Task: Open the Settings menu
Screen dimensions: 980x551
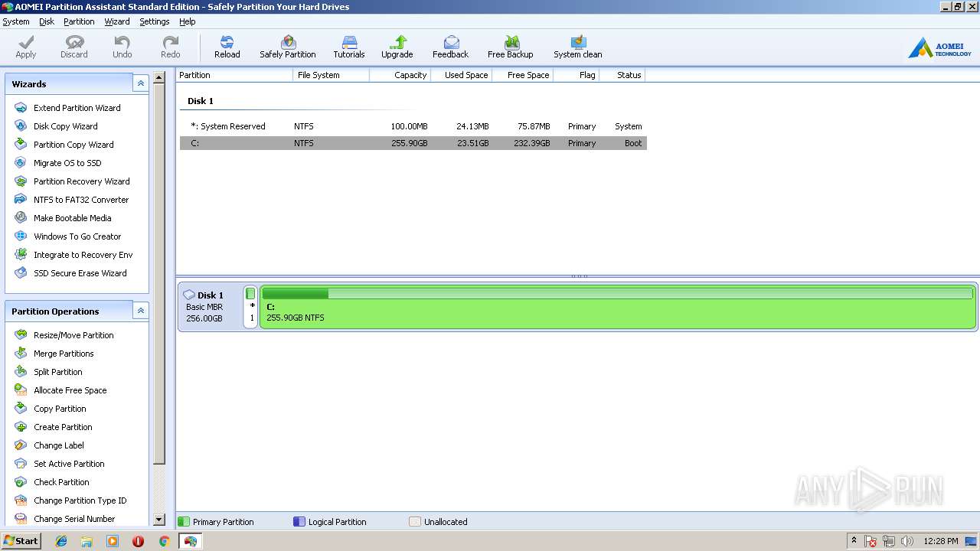Action: tap(155, 21)
